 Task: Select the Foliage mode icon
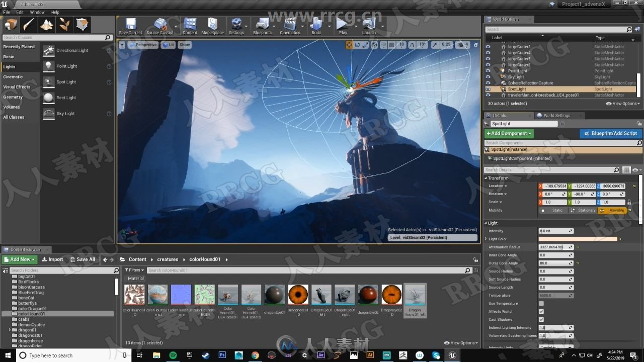point(65,24)
